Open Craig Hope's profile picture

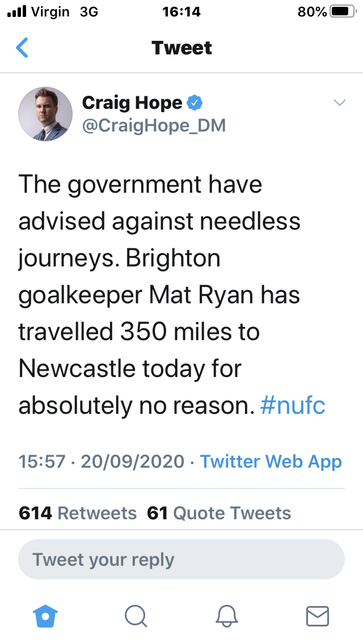point(45,114)
